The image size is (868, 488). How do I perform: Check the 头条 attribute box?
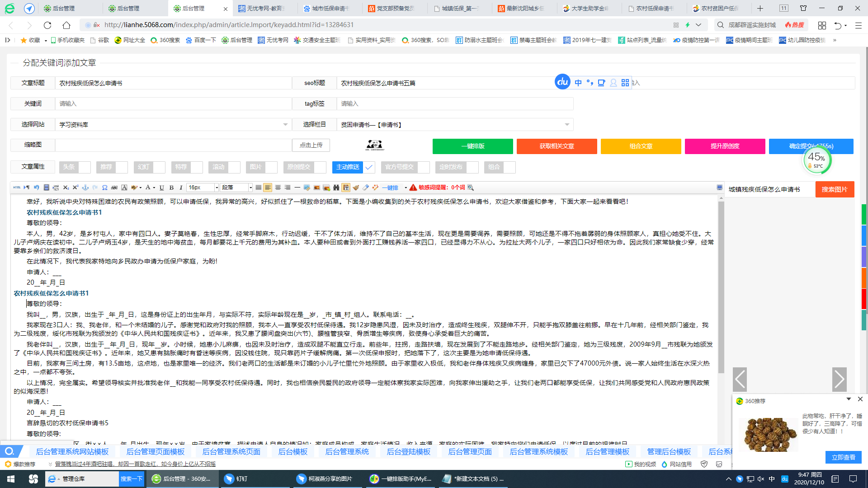pyautogui.click(x=85, y=167)
